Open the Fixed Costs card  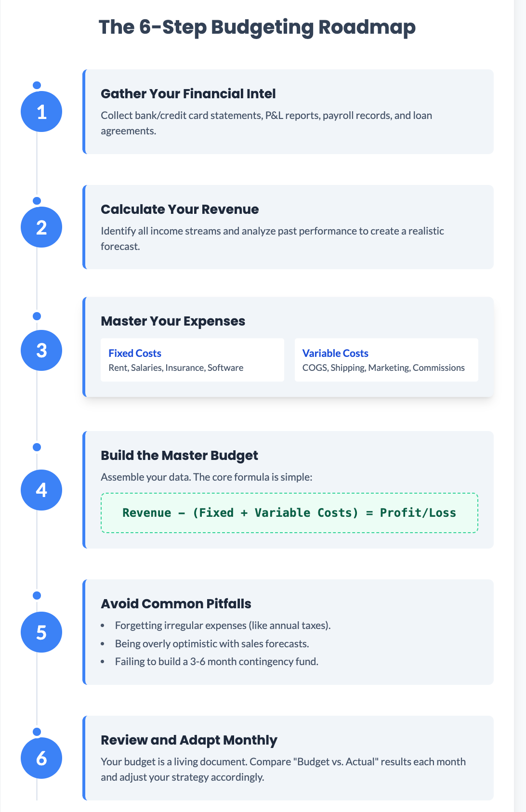[192, 360]
